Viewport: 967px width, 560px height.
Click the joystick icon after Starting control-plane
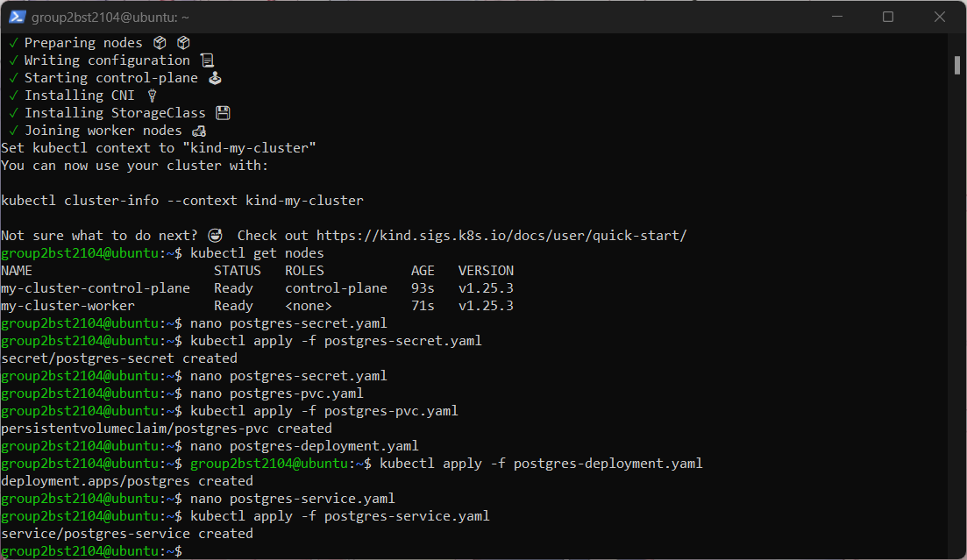[x=215, y=78]
